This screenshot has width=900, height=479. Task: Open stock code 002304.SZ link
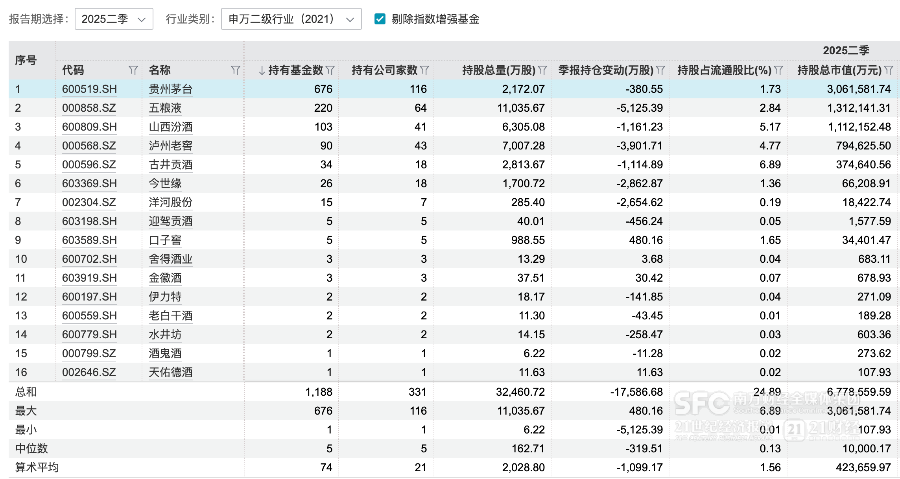[89, 202]
